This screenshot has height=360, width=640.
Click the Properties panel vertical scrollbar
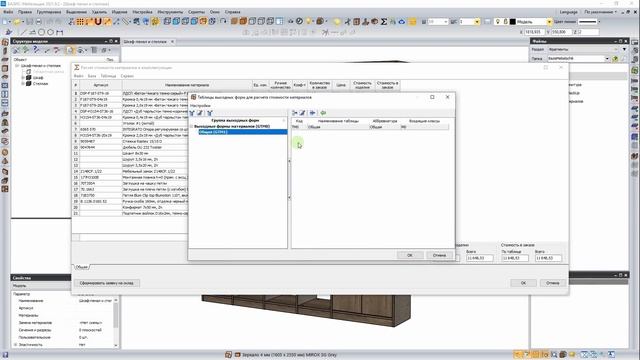coord(116,322)
